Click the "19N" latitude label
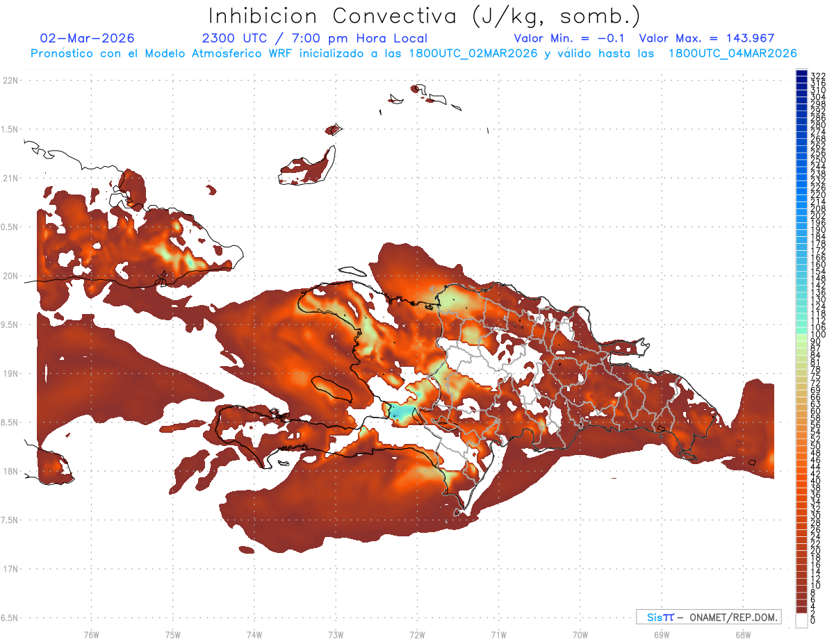Screen dimensions: 834x644 pos(10,374)
